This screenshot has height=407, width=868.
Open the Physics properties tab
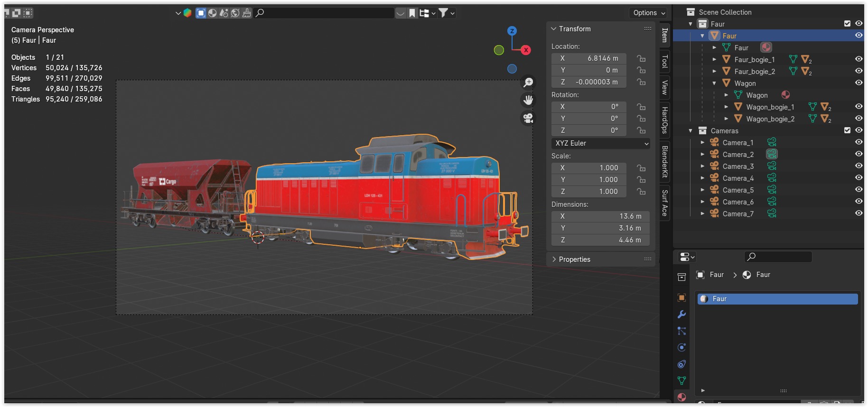click(681, 348)
